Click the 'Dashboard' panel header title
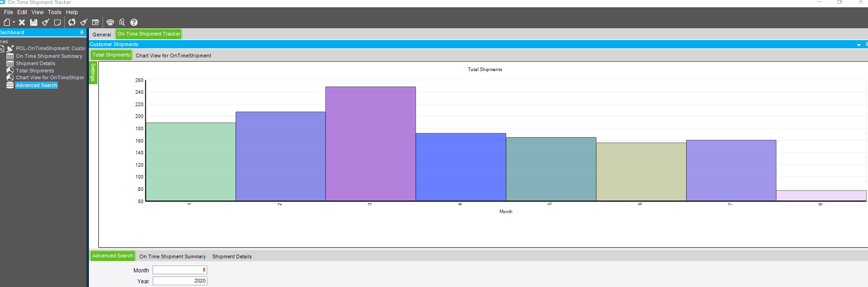Screen dimensions: 868x287 point(12,32)
